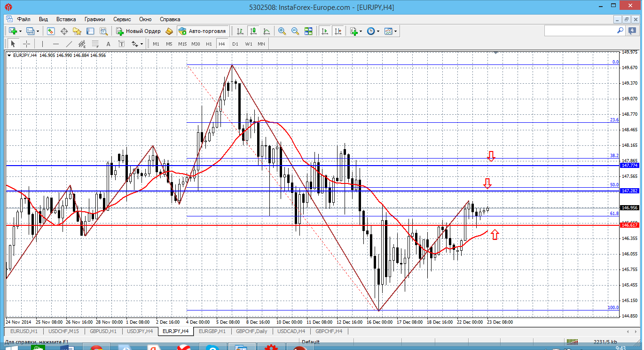Zoom in on the chart
This screenshot has width=644, height=350.
[282, 31]
